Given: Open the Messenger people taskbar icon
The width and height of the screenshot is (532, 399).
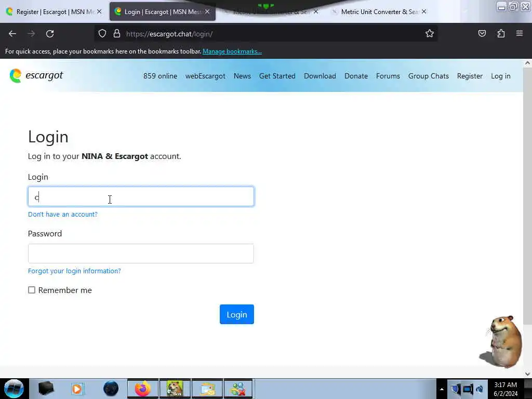Looking at the screenshot, I should pos(238,389).
